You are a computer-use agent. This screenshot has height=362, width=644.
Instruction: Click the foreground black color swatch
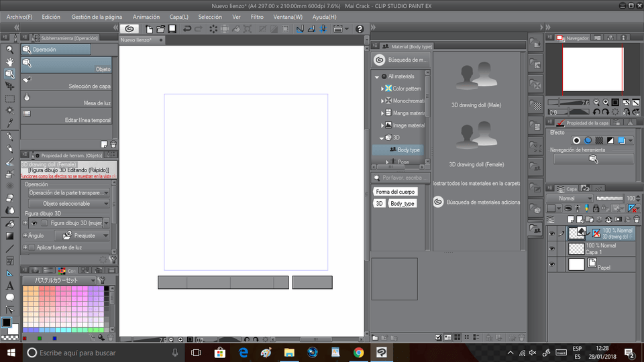(x=7, y=322)
